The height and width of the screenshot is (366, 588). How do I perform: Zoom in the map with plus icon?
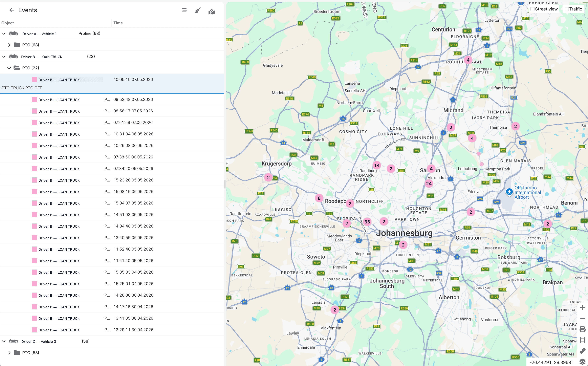pyautogui.click(x=582, y=308)
